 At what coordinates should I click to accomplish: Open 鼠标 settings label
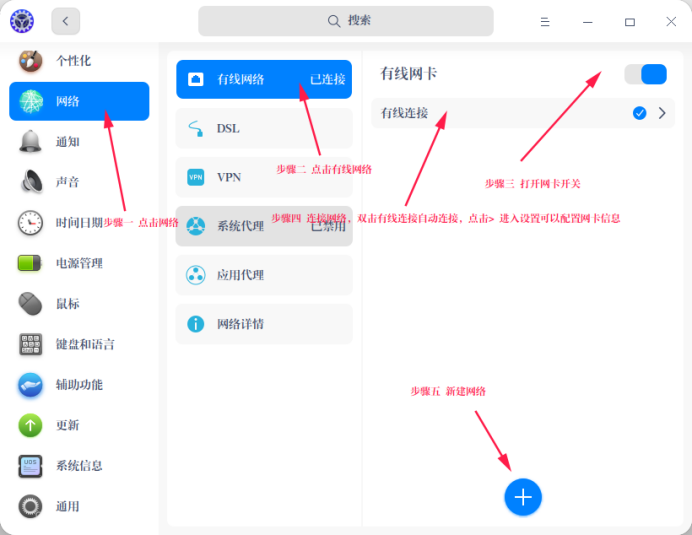click(x=68, y=304)
